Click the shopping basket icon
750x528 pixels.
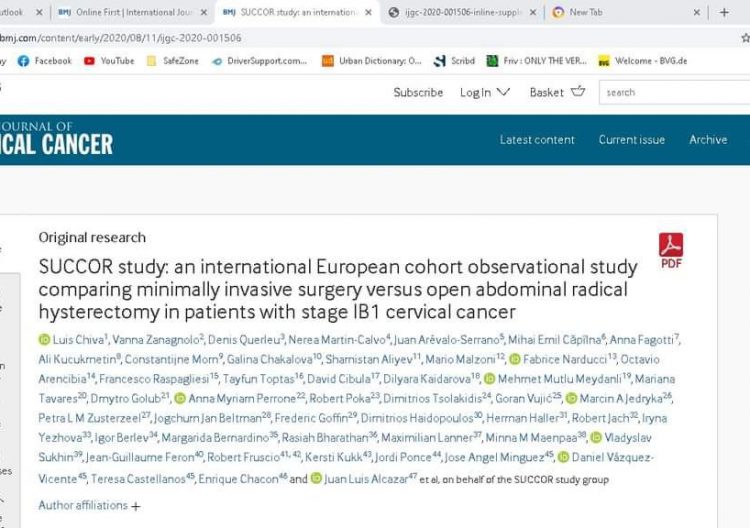click(x=578, y=91)
